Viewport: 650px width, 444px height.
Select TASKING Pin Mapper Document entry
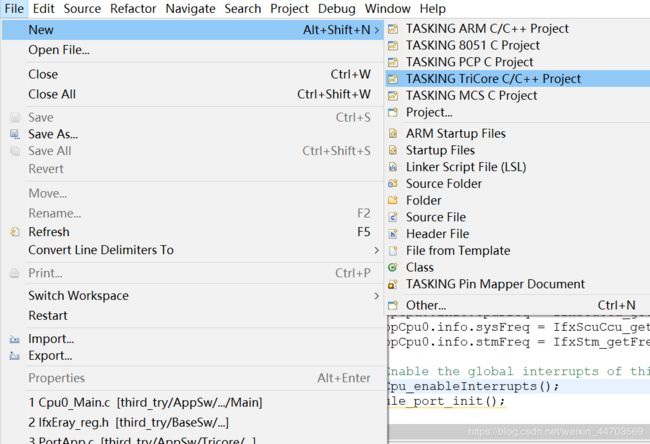(518, 284)
